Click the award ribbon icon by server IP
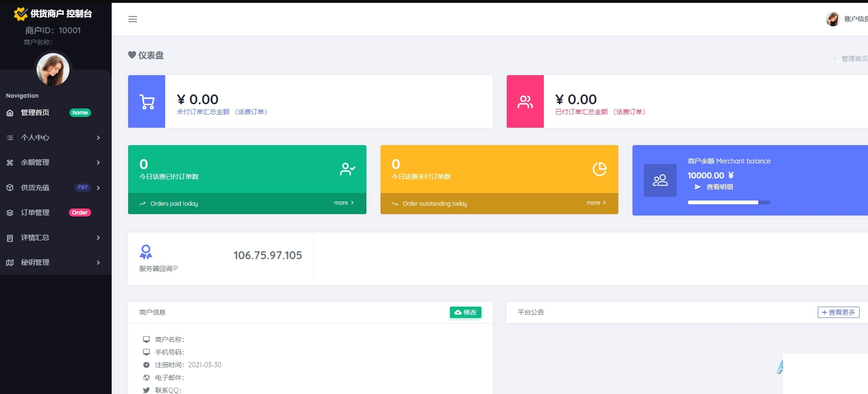Viewport: 868px width, 394px height. (146, 252)
